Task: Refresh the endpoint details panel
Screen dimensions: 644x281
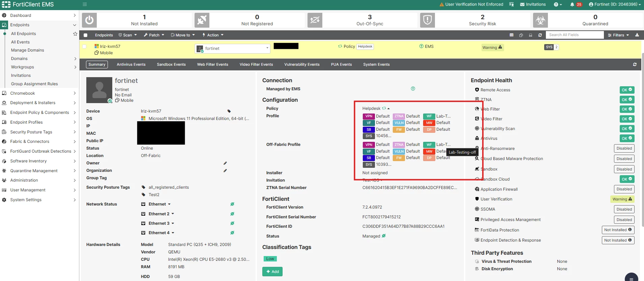Action: tap(635, 64)
